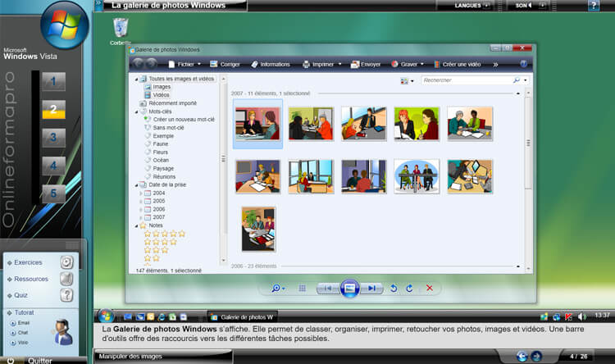Go to chapter 3 in the sidebar
The width and height of the screenshot is (615, 364).
(x=53, y=137)
